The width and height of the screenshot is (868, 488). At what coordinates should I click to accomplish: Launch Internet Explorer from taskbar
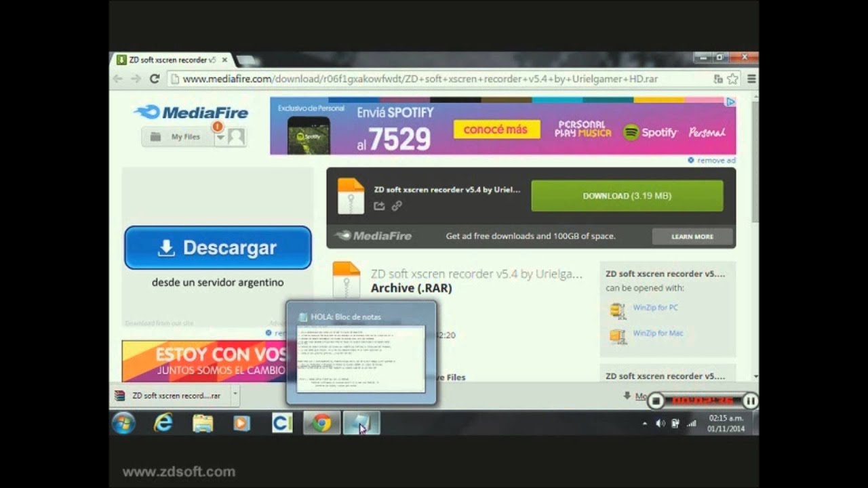click(x=163, y=424)
